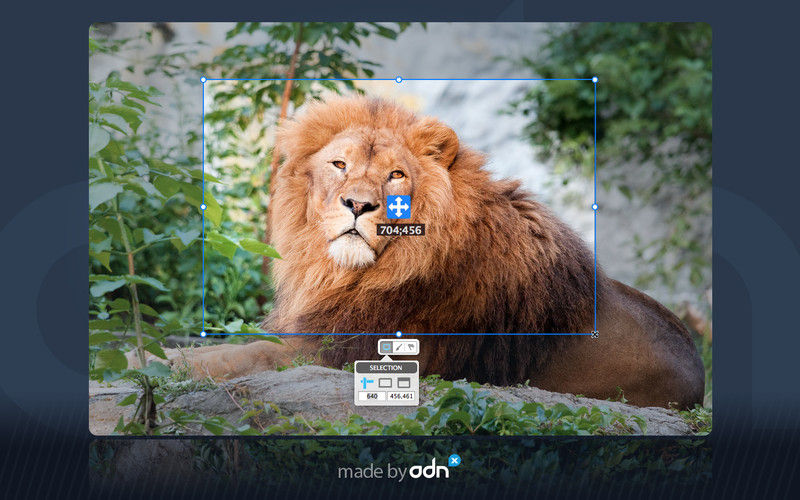Click the top-center selection edge handle
The height and width of the screenshot is (500, 800).
click(x=399, y=80)
